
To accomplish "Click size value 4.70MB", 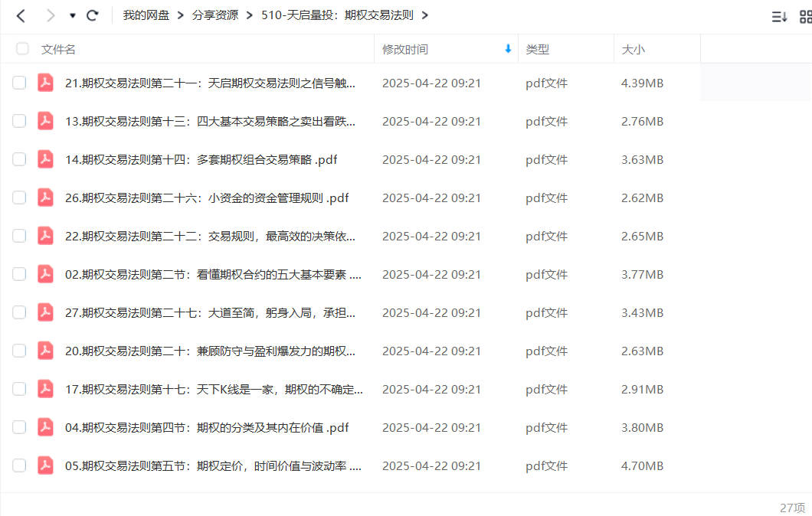I will (x=642, y=466).
